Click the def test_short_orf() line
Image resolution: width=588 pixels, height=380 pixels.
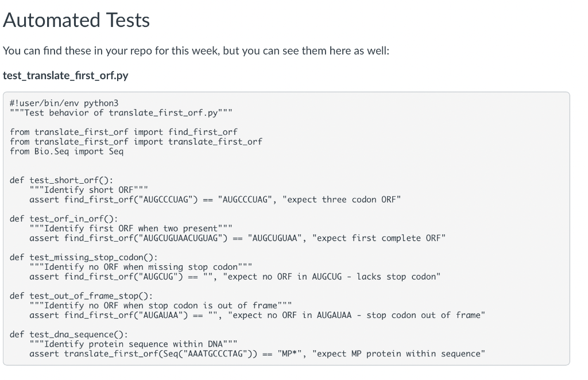(x=61, y=180)
